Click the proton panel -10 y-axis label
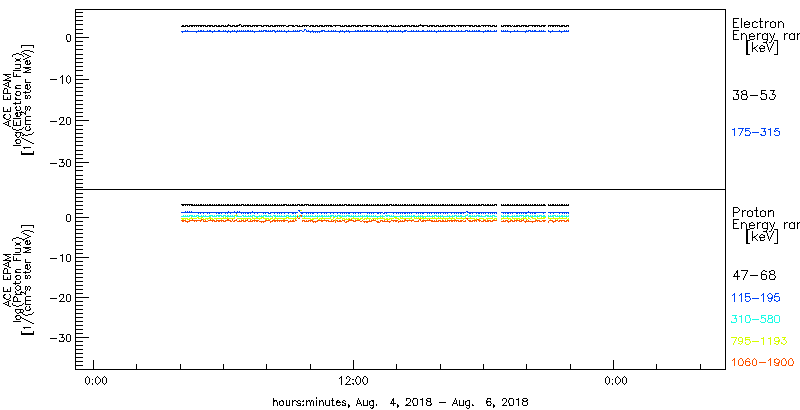800x410 pixels. (61, 258)
